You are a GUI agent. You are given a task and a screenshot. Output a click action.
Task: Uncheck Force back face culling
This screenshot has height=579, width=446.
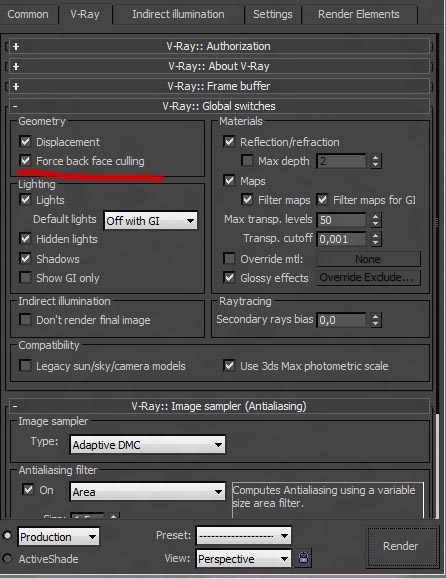(x=25, y=161)
